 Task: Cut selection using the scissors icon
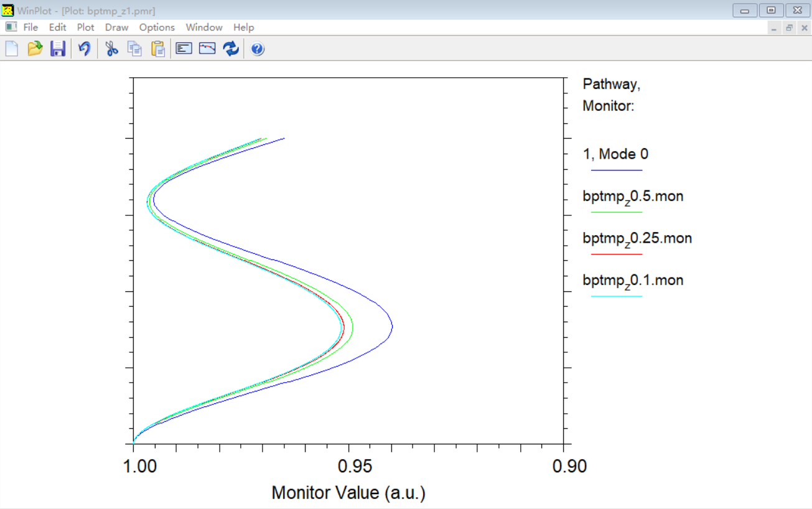pyautogui.click(x=112, y=49)
